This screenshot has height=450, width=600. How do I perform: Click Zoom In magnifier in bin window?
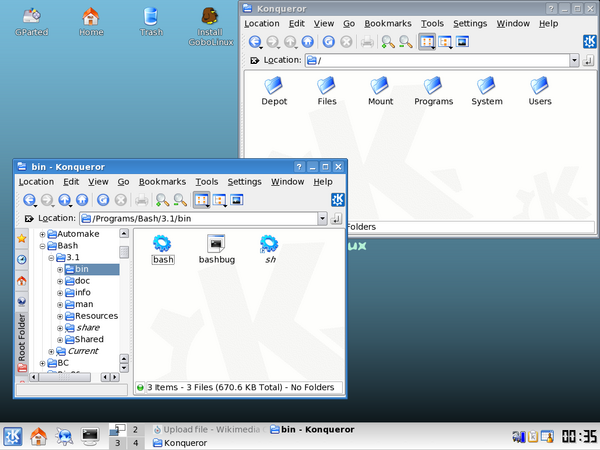162,200
